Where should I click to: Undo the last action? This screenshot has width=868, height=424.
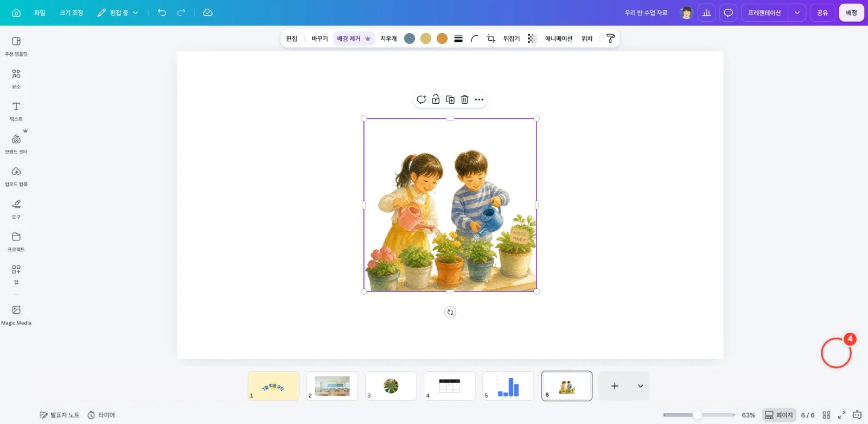click(x=162, y=12)
